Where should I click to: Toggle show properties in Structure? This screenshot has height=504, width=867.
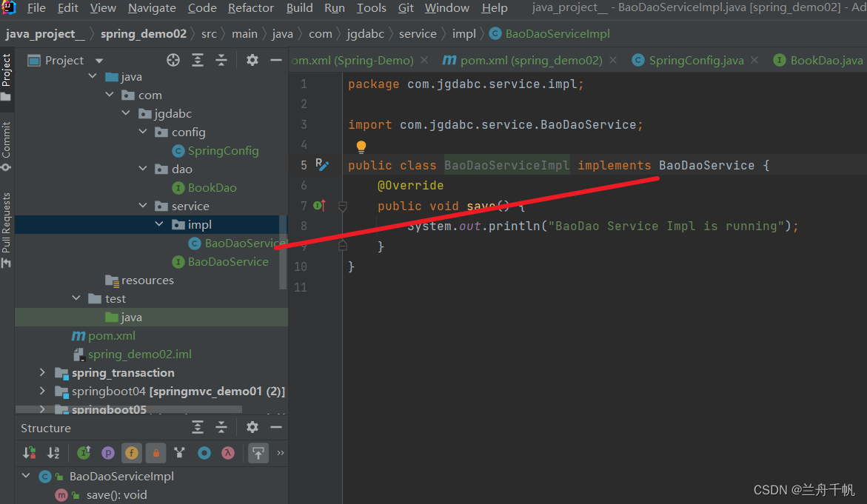coord(108,453)
